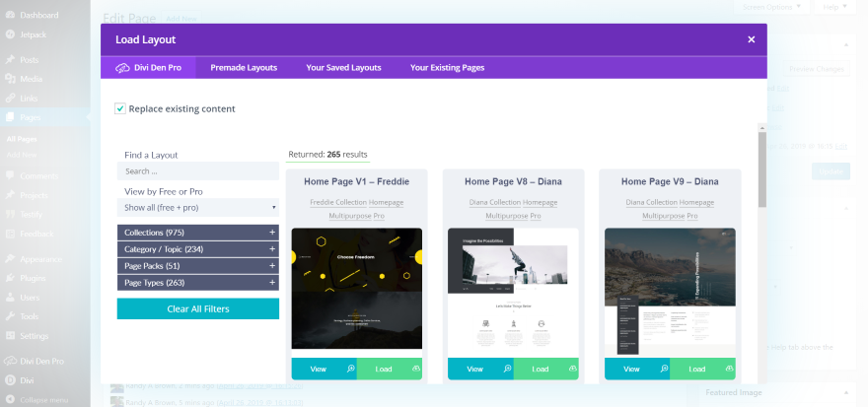868x407 pixels.
Task: Click the Dashboard icon in sidebar
Action: (10, 15)
